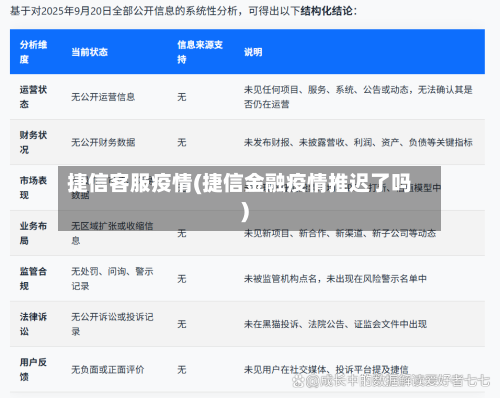500x398 pixels.
Task: Select the 未见新项目、新合作 description cell
Action: click(x=340, y=233)
